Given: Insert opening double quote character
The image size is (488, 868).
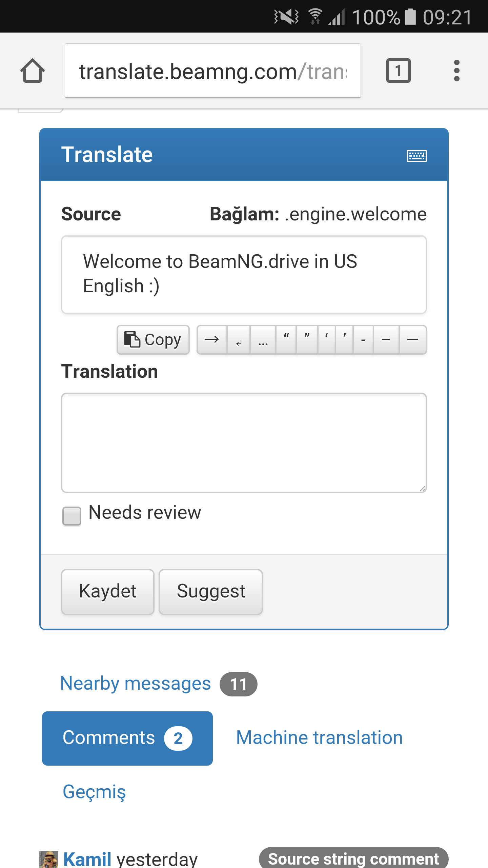Looking at the screenshot, I should pos(286,340).
